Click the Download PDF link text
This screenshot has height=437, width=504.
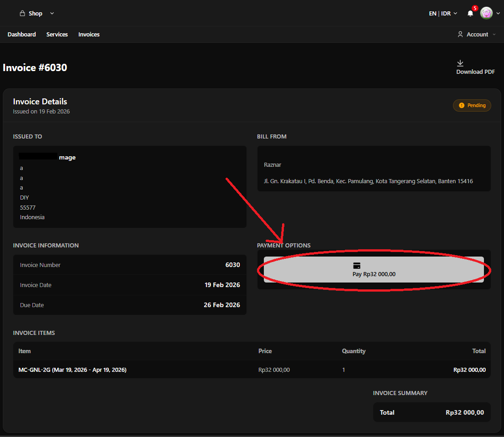pyautogui.click(x=475, y=72)
